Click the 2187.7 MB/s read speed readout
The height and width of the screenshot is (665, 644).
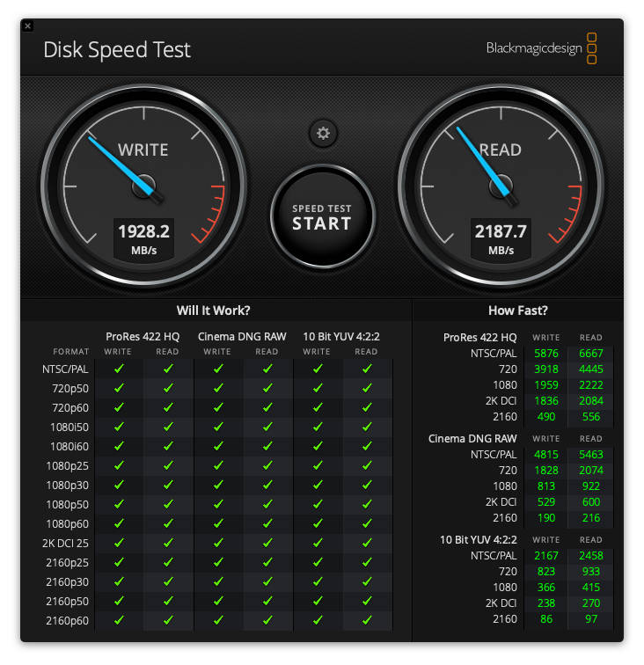click(501, 239)
